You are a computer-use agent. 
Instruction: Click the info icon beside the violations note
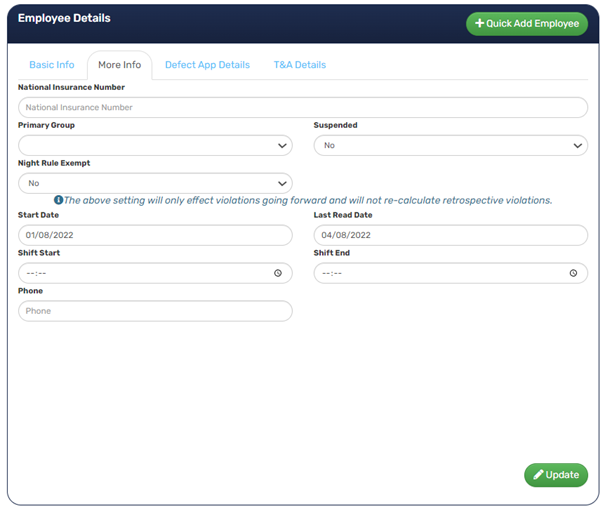58,200
